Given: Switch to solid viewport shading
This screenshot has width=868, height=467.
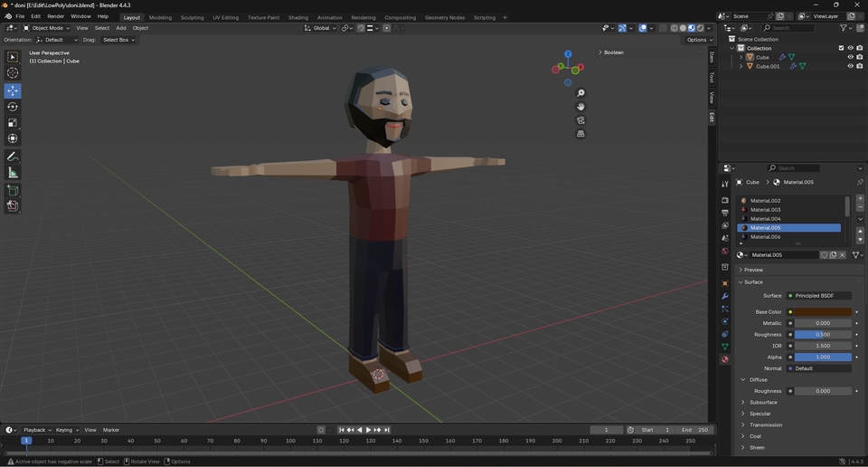Looking at the screenshot, I should tap(683, 28).
